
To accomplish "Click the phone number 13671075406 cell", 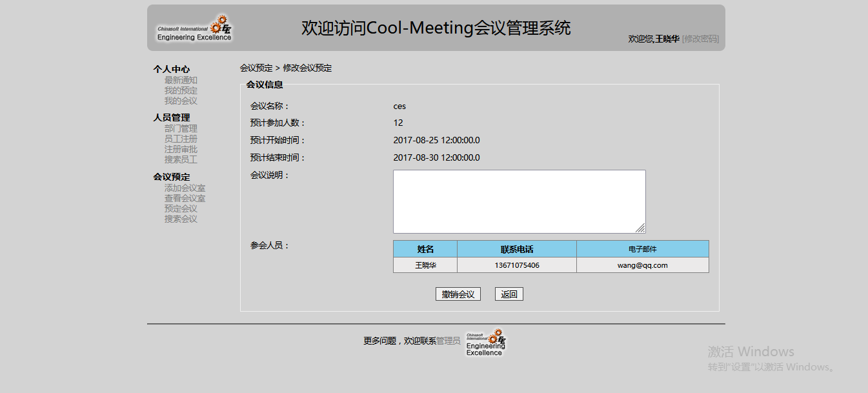I will (x=517, y=265).
